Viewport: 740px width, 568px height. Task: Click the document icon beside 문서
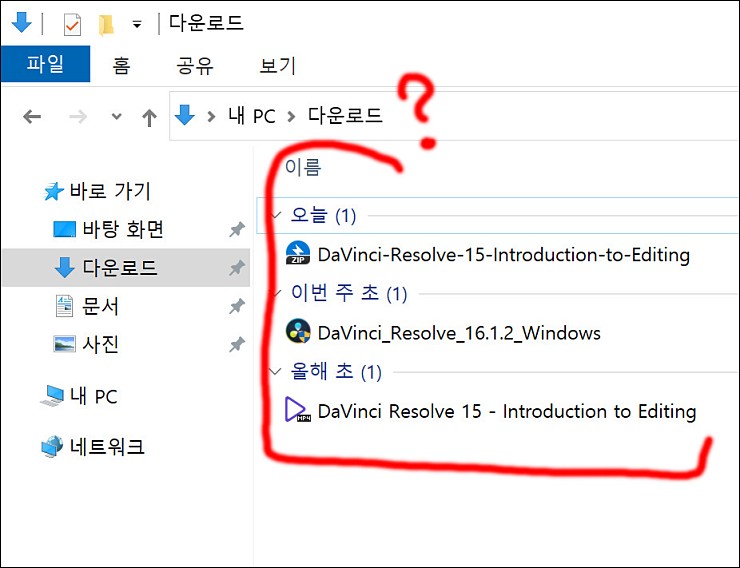64,306
